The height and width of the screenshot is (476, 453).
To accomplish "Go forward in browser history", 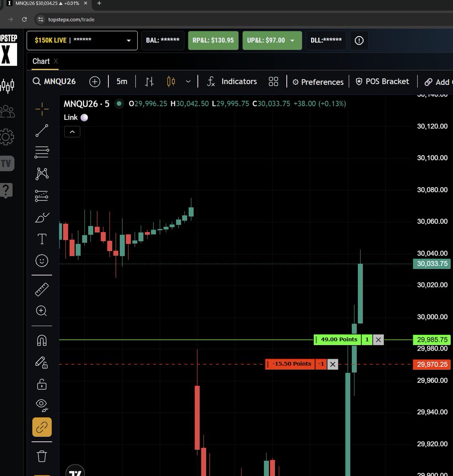I will click(11, 19).
